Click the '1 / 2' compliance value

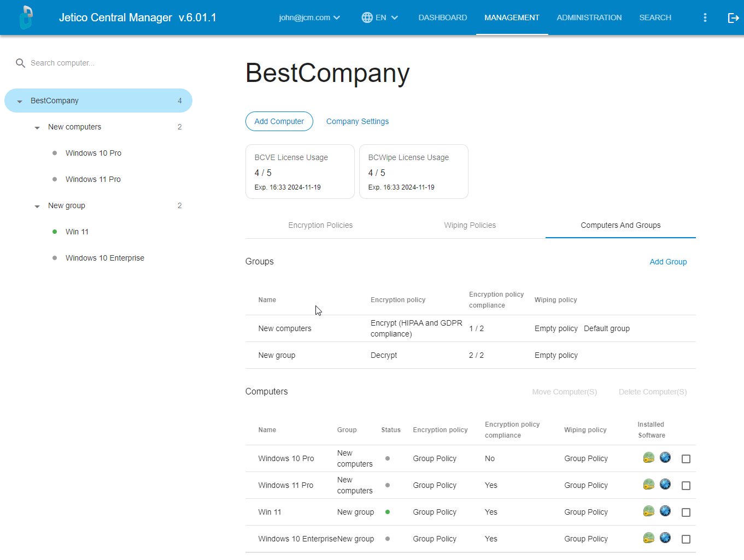[476, 328]
